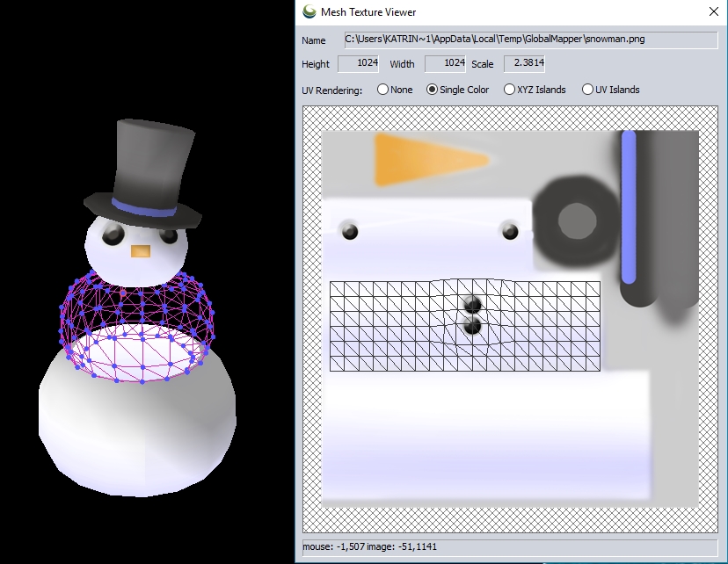
Task: Close the Mesh Texture Viewer window
Action: [713, 12]
